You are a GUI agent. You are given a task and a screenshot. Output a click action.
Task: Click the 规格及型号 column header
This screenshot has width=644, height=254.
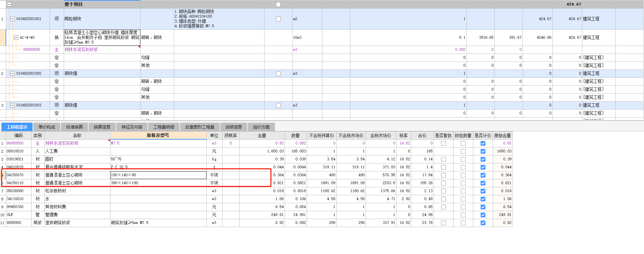point(158,135)
